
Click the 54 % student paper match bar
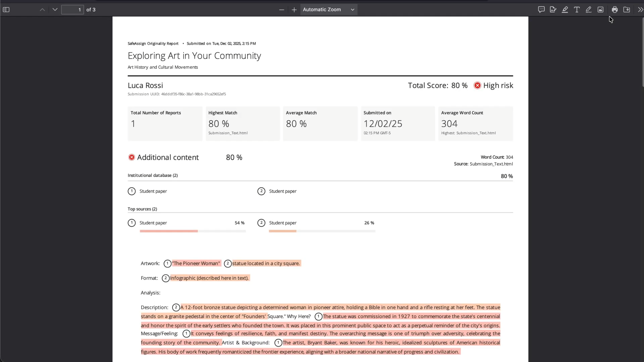pos(193,231)
